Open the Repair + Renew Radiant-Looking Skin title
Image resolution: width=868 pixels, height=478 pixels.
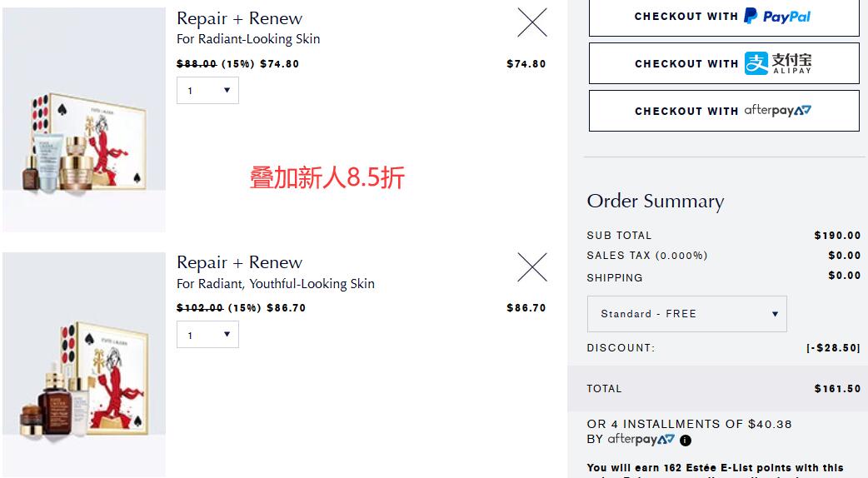[x=240, y=18]
